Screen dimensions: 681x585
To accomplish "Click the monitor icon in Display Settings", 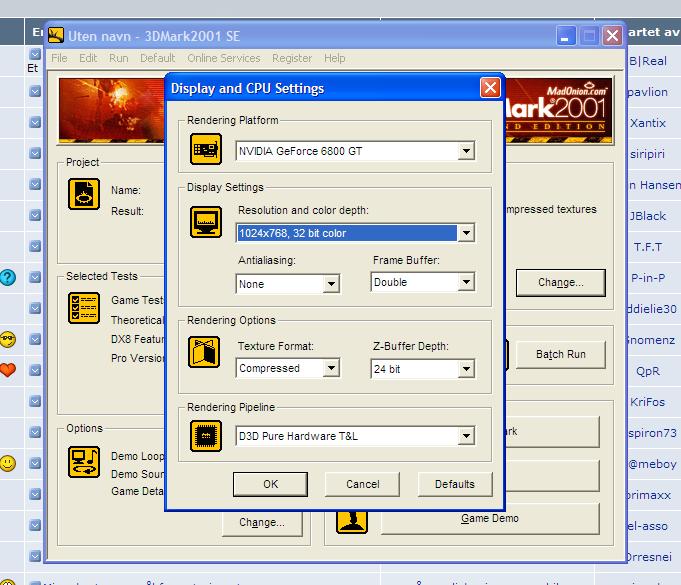I will coord(206,222).
